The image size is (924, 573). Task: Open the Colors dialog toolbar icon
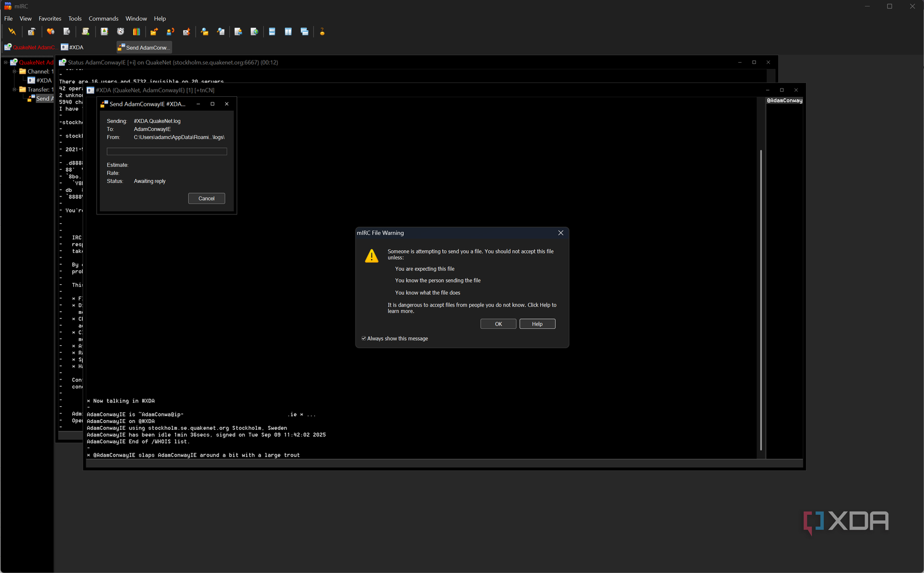click(x=136, y=31)
